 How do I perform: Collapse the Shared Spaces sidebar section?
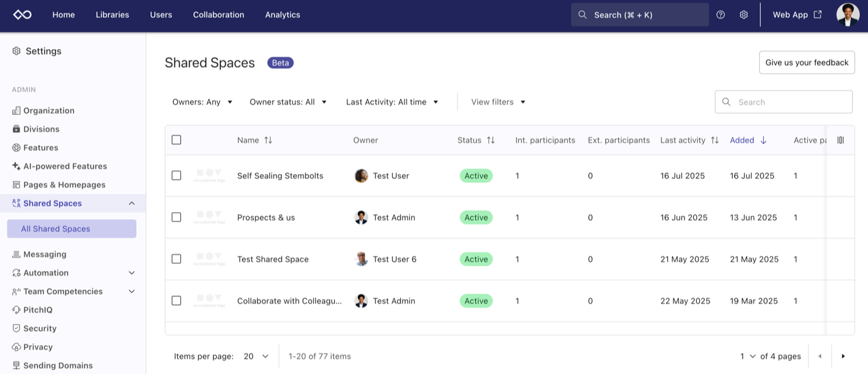131,203
